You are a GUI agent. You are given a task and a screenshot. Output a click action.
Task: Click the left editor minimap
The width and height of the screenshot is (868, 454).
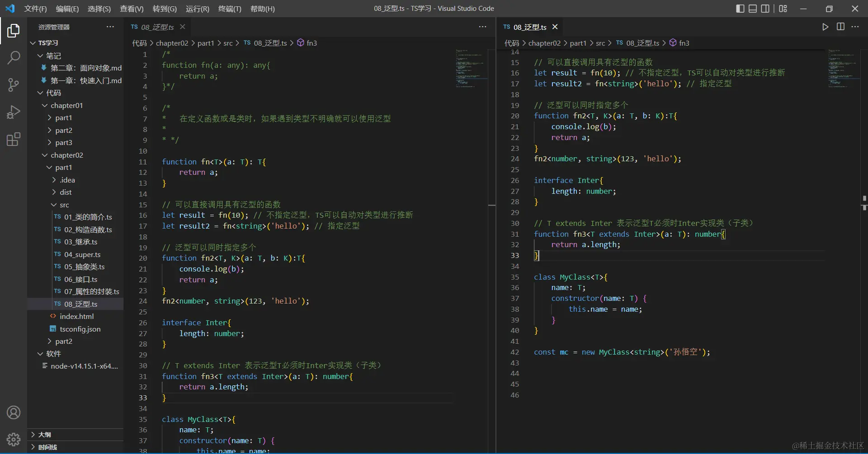tap(471, 68)
